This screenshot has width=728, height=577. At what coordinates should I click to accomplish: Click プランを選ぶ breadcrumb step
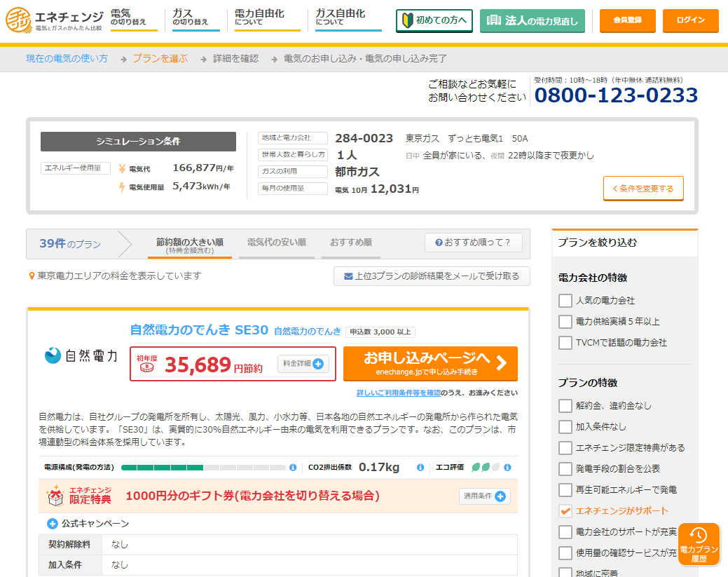click(160, 58)
